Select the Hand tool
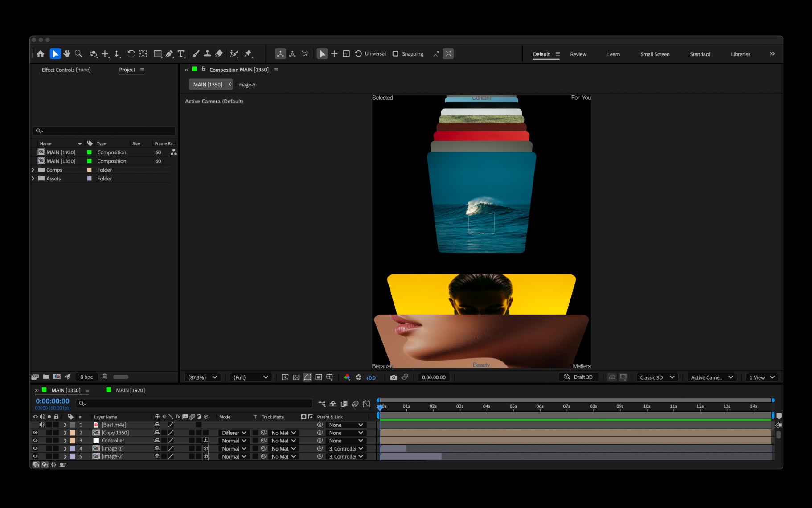This screenshot has height=508, width=812. click(67, 54)
